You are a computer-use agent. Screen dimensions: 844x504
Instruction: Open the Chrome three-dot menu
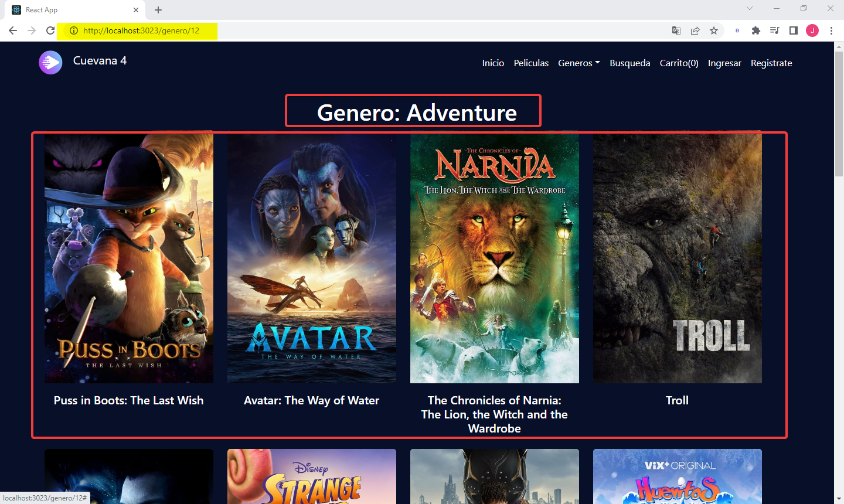click(x=831, y=30)
